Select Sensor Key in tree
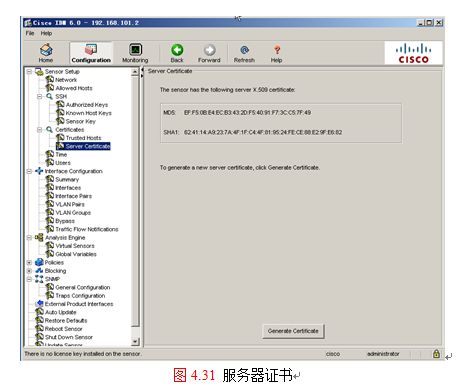Viewport: 469px width, 387px height. point(80,121)
